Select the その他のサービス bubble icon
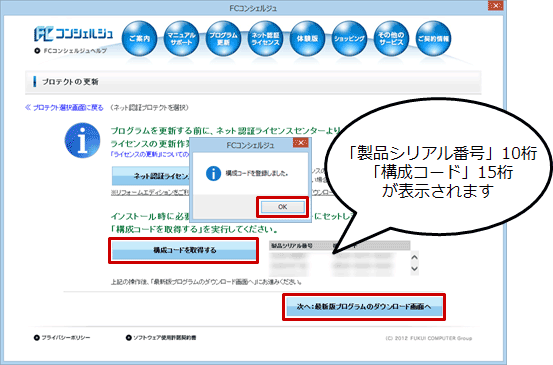553x365 pixels. 391,38
